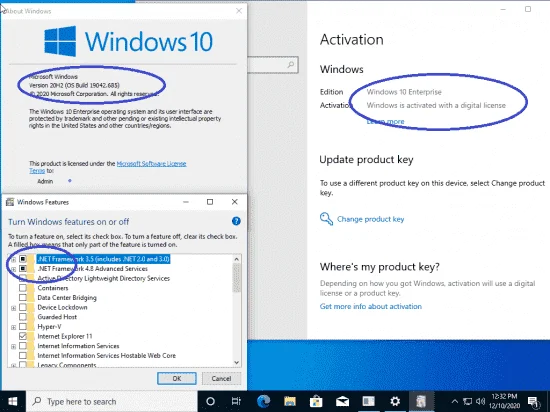Click the features list scrollbar thumb
The height and width of the screenshot is (412, 550).
click(x=236, y=278)
